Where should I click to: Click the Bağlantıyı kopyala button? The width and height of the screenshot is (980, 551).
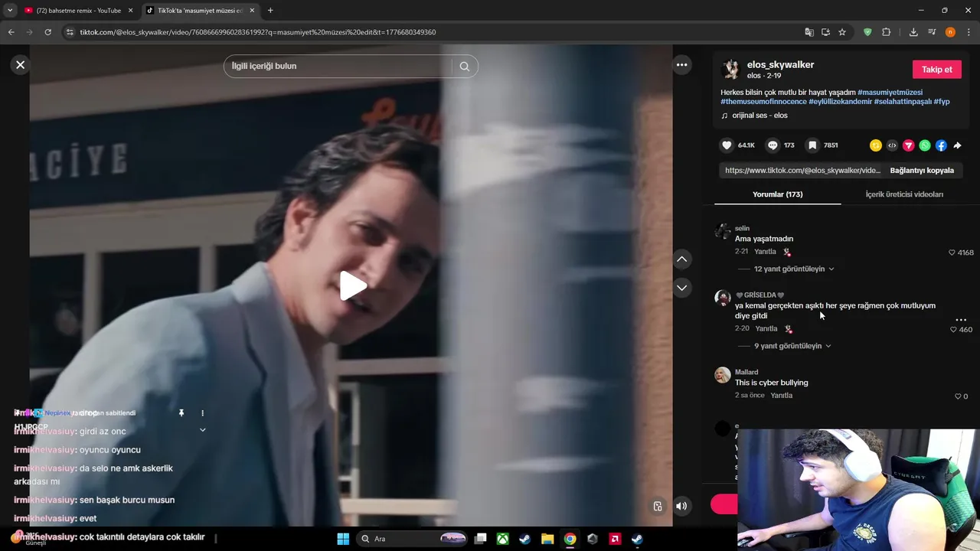point(922,171)
